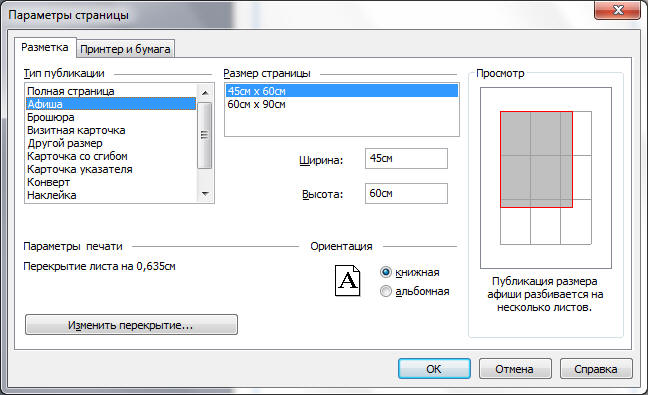Click the Ширина input field
648x395 pixels.
click(406, 159)
